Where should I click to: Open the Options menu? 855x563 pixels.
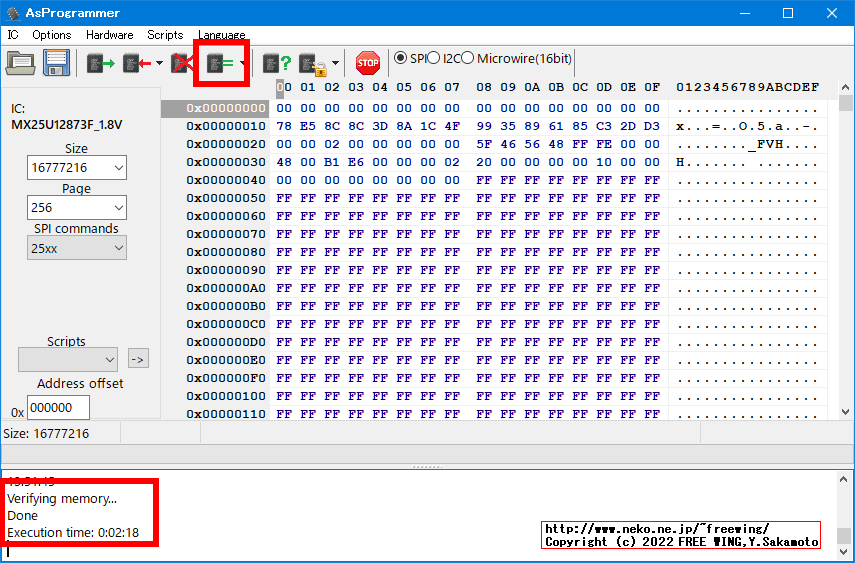pyautogui.click(x=52, y=35)
